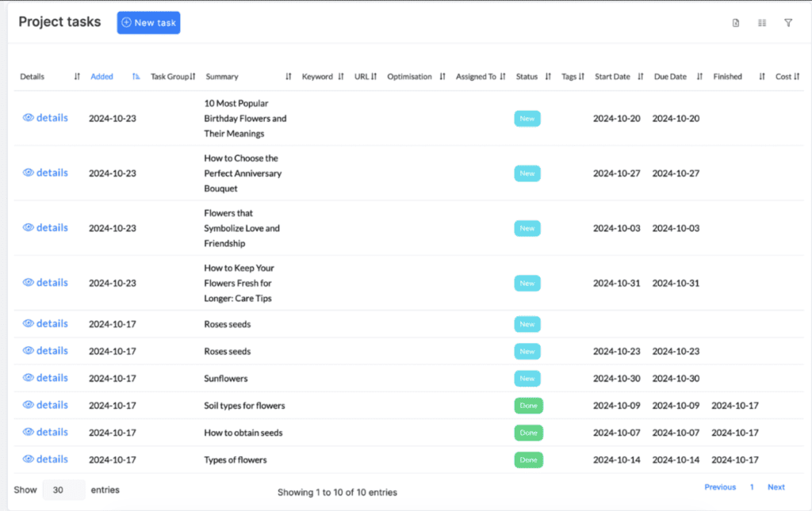Screen dimensions: 812x511
Task: Click Done status badge for Soil types
Action: click(x=528, y=406)
